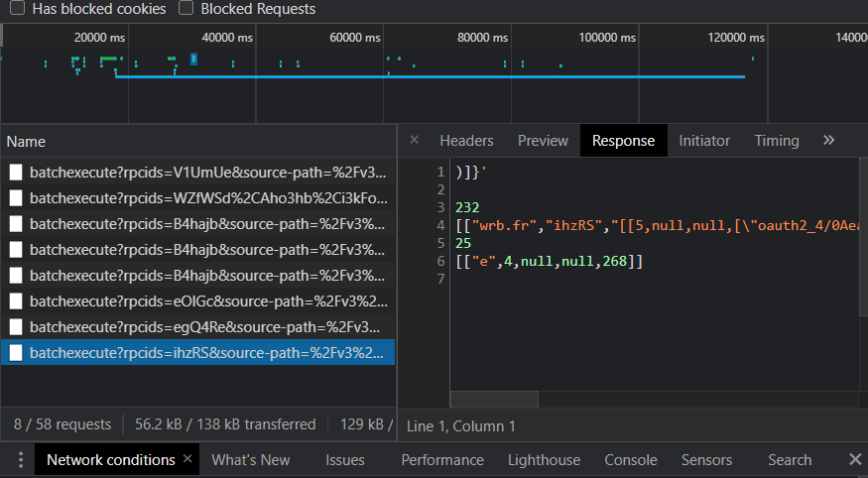The width and height of the screenshot is (868, 478).
Task: Close the bottom drawer panel
Action: 854,460
